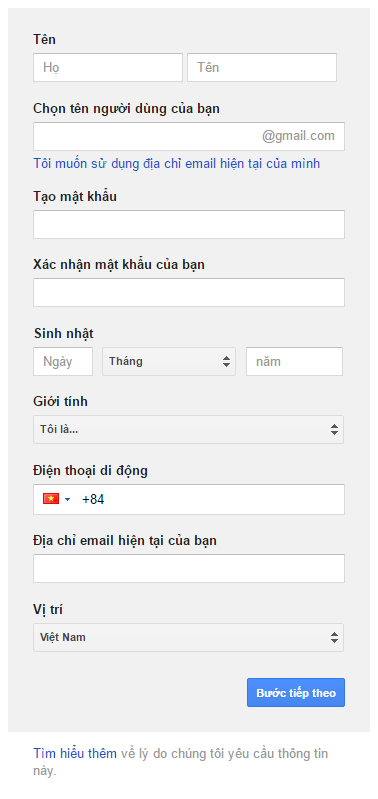Image resolution: width=378 pixels, height=799 pixels.
Task: Open 'Tôi muốn sử dụng địa chỉ email hiện tại' link
Action: tap(177, 164)
